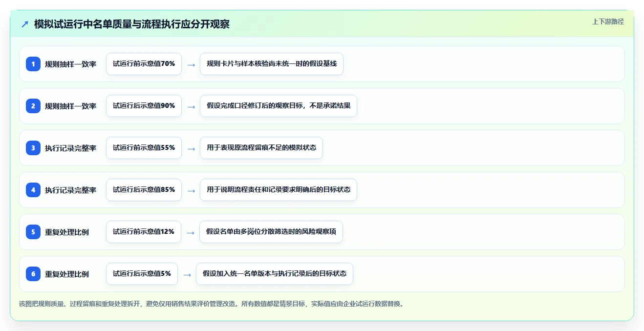The image size is (644, 331).
Task: Click the 试运行前示意值55% chip
Action: click(144, 148)
